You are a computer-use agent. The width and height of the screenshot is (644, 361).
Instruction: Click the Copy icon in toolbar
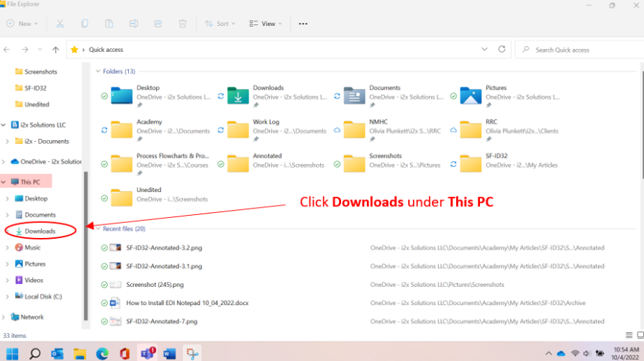[x=85, y=24]
